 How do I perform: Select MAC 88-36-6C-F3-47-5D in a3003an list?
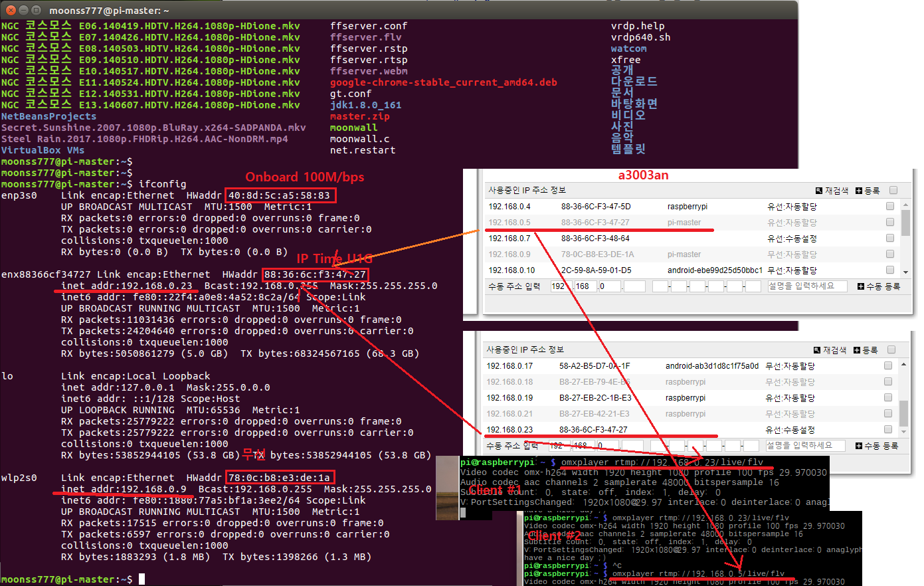[x=596, y=207]
